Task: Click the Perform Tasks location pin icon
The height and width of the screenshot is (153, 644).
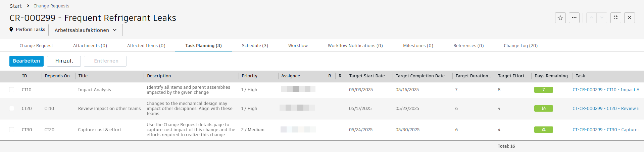Action: (x=11, y=30)
